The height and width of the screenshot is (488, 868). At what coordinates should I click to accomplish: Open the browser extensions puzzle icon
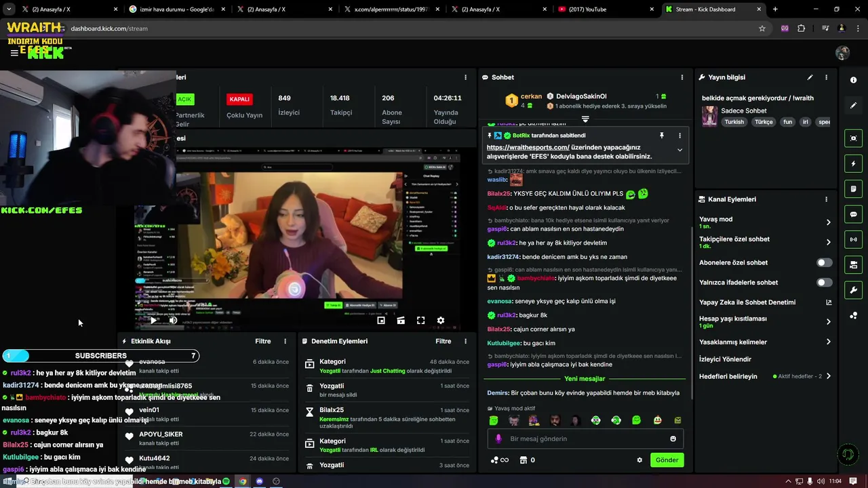[x=802, y=28]
